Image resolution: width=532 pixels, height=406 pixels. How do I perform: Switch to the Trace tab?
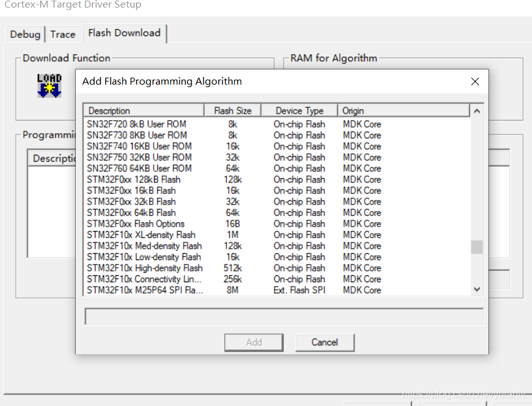[x=63, y=34]
